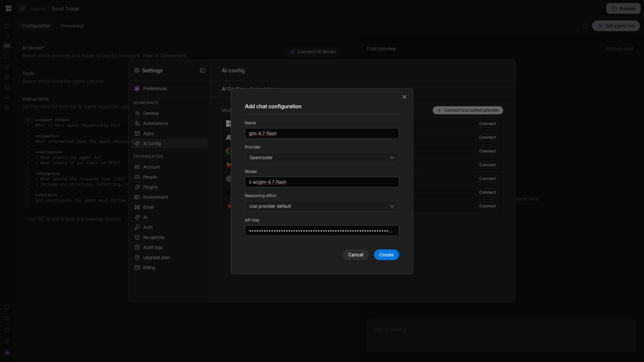This screenshot has height=362, width=644.
Task: Click the Provider dropdown chevron arrow
Action: (392, 158)
